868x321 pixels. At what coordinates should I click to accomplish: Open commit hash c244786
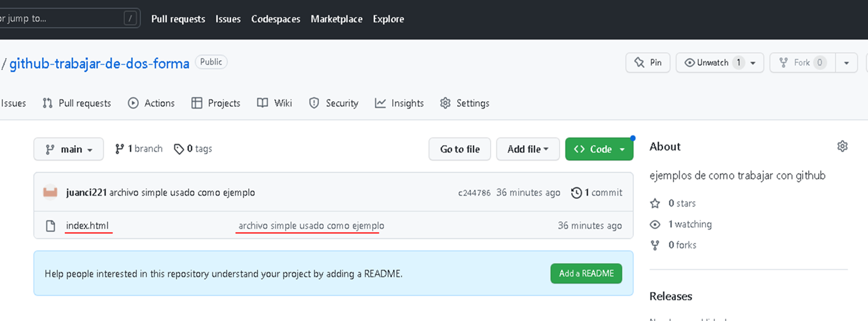point(475,193)
